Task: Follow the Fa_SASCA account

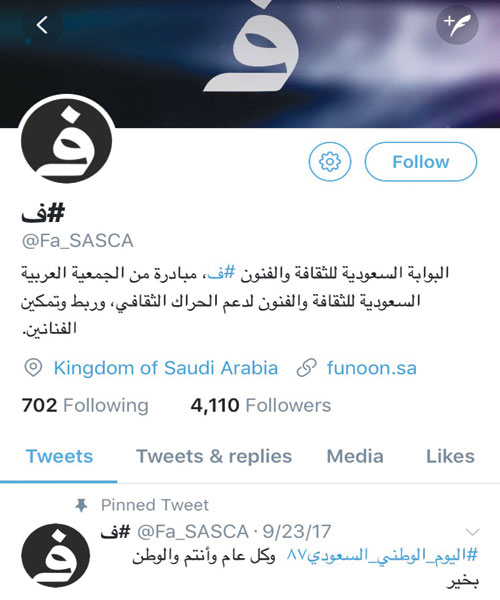Action: point(421,161)
